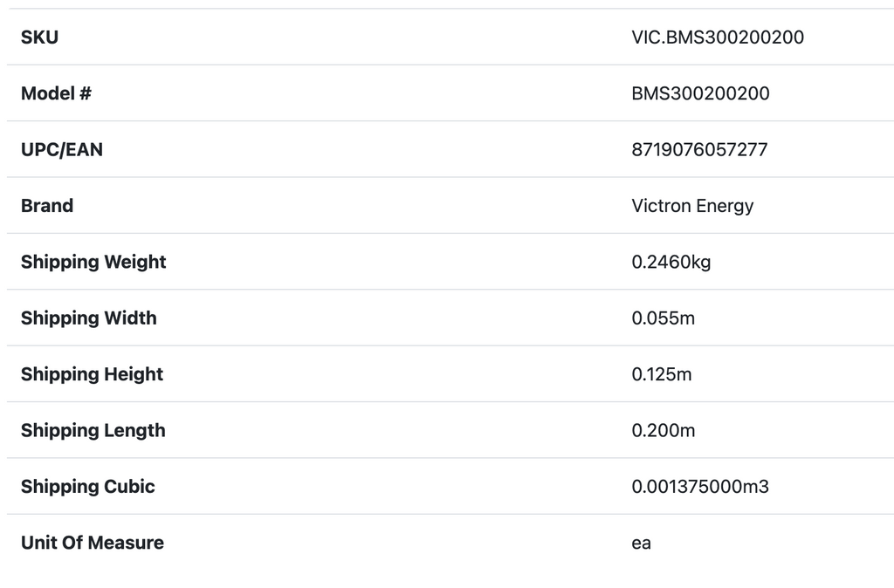Click the SKU label
Image resolution: width=894 pixels, height=588 pixels.
pyautogui.click(x=39, y=38)
